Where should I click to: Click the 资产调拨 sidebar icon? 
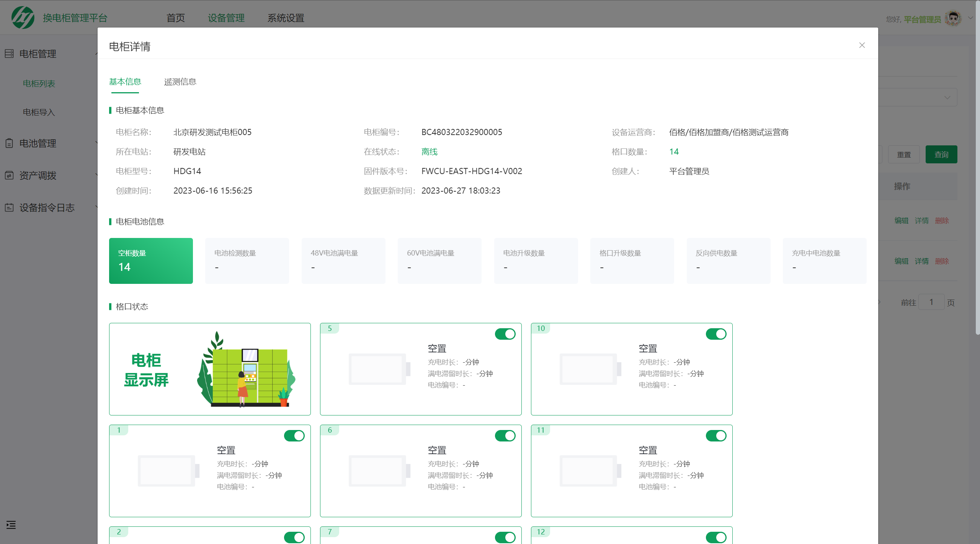(x=9, y=175)
